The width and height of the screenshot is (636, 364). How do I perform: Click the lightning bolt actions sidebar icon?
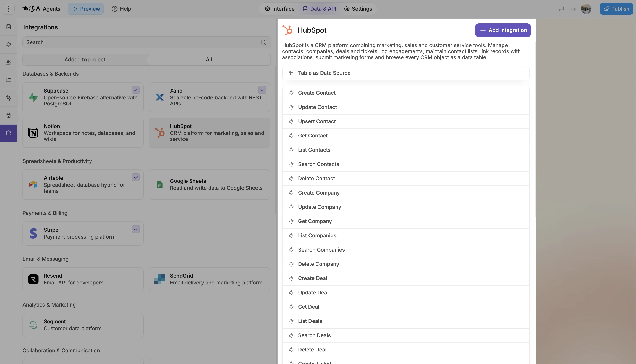8,45
